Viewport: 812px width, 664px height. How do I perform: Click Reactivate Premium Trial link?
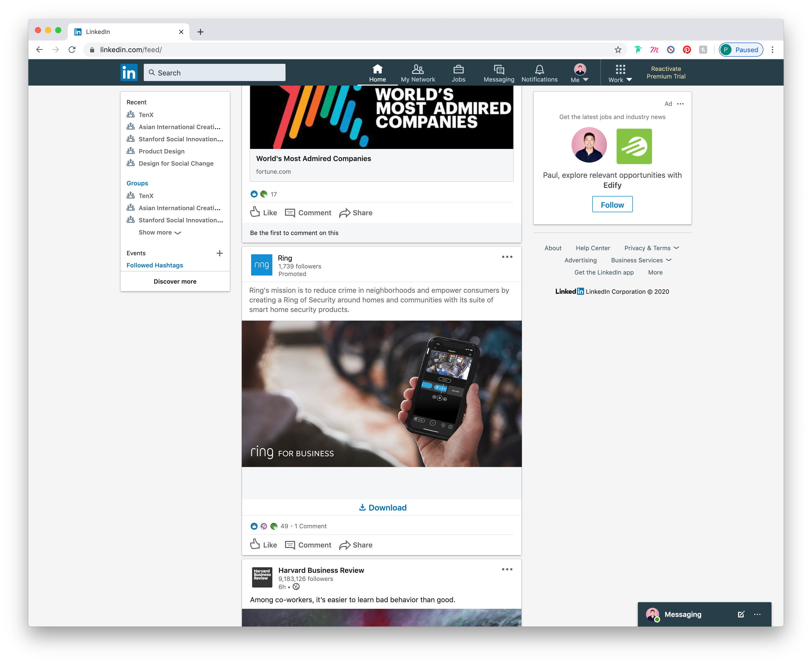pyautogui.click(x=666, y=73)
